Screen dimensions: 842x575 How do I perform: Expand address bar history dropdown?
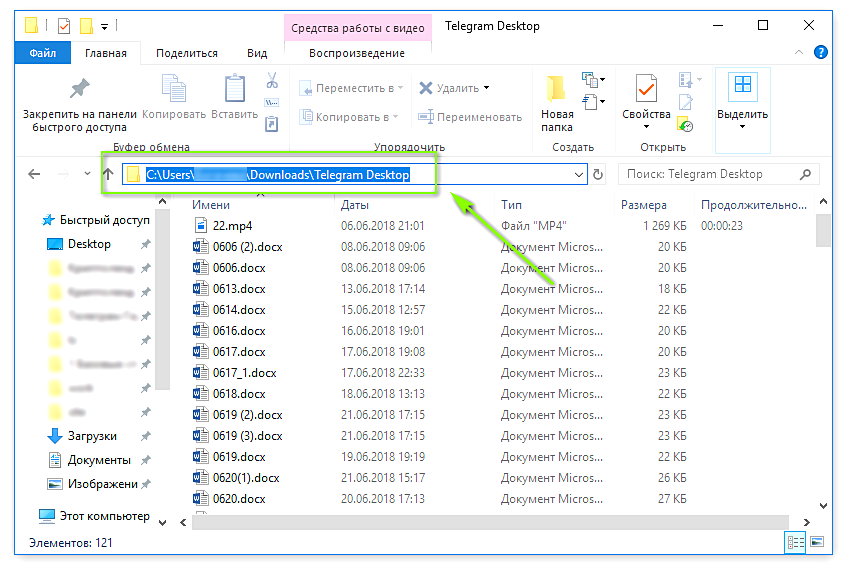(579, 174)
